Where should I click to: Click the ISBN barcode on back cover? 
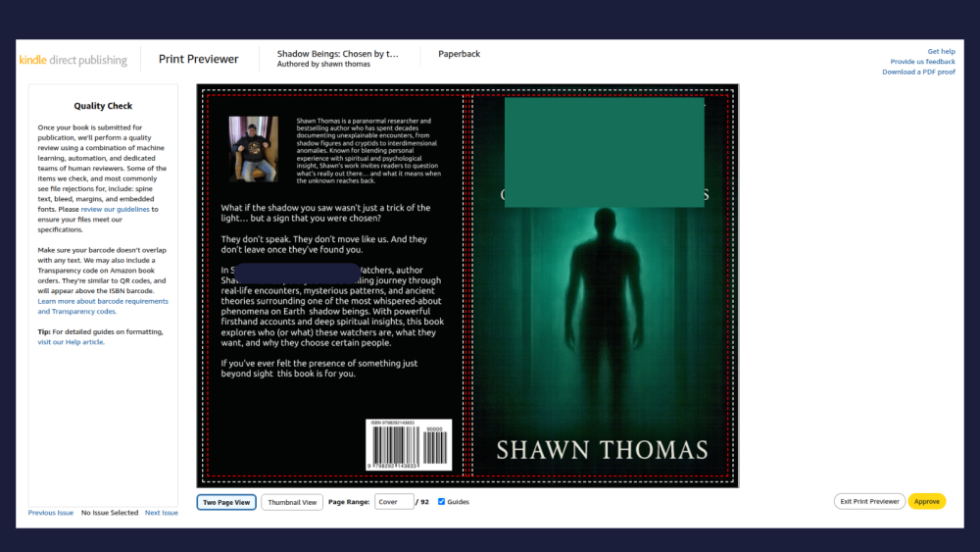coord(409,445)
